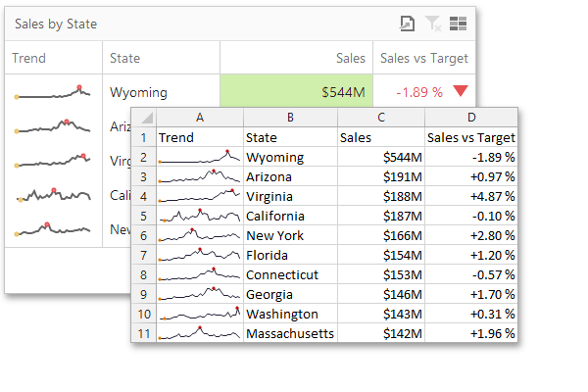Select row 8 header in spreadsheet
This screenshot has height=392, width=588.
tap(144, 274)
